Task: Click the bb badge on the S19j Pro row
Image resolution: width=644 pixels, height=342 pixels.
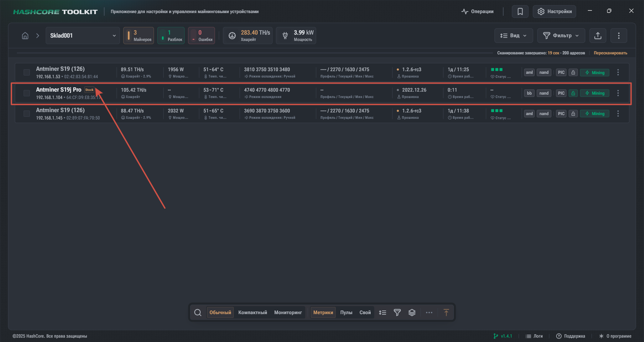Action: click(x=529, y=93)
